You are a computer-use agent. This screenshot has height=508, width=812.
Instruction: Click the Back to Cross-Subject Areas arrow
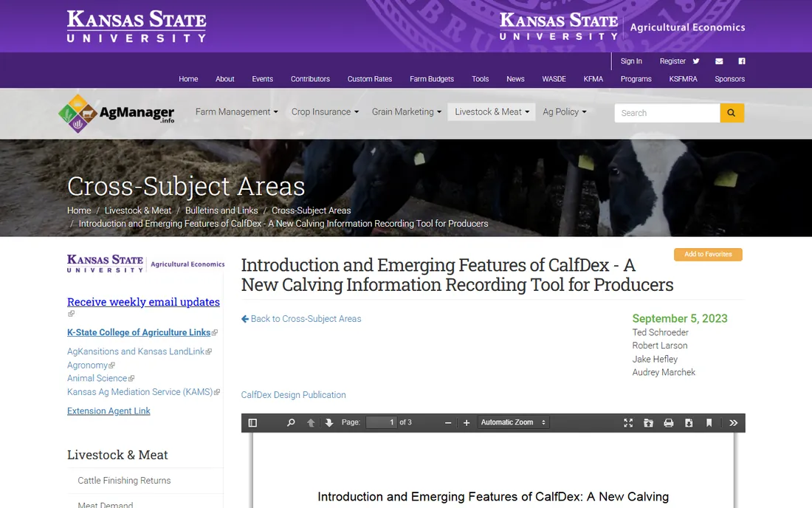245,319
